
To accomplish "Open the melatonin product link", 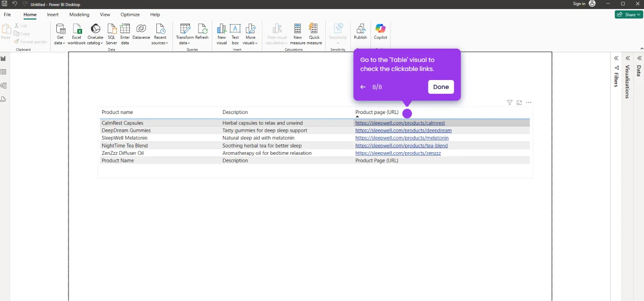I will tap(402, 138).
